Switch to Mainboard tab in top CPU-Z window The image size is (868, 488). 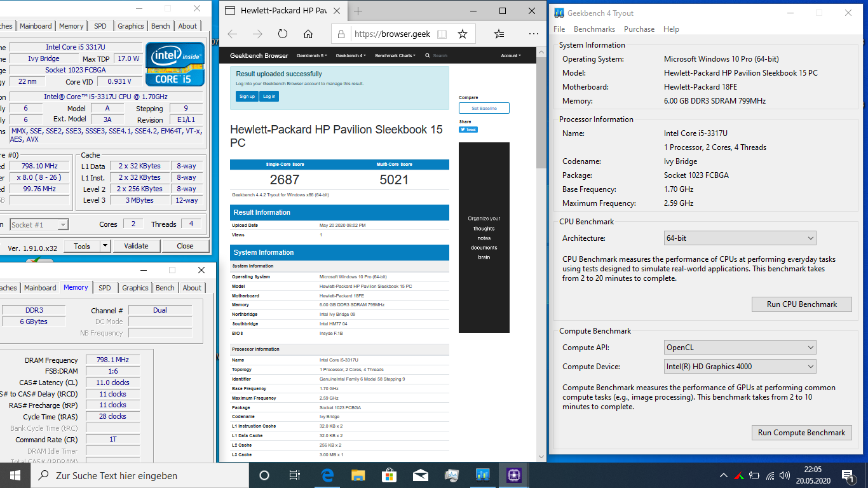click(36, 26)
